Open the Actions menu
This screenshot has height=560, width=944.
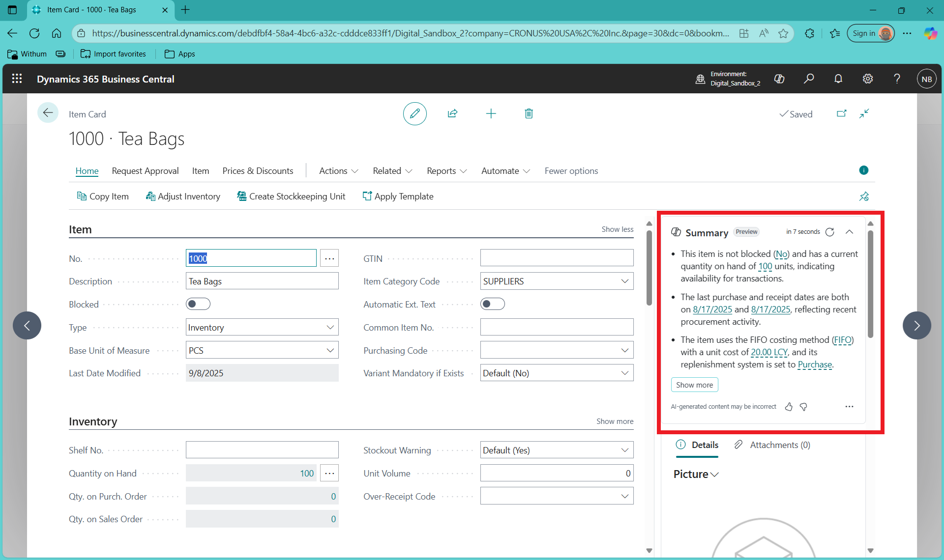(338, 170)
